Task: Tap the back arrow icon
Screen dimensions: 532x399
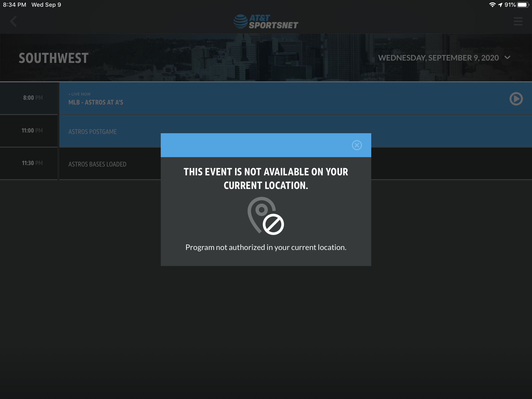Action: tap(13, 21)
